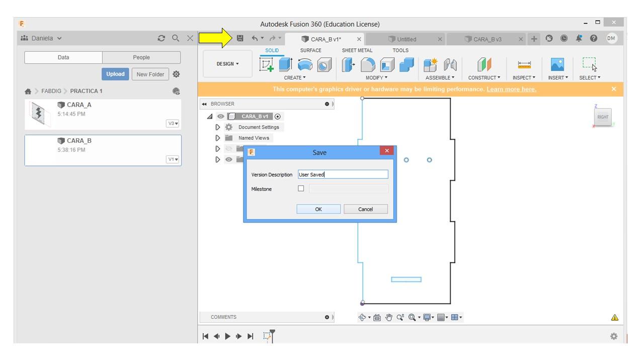The image size is (644, 362).
Task: Select the Revolve tool
Action: tap(304, 65)
